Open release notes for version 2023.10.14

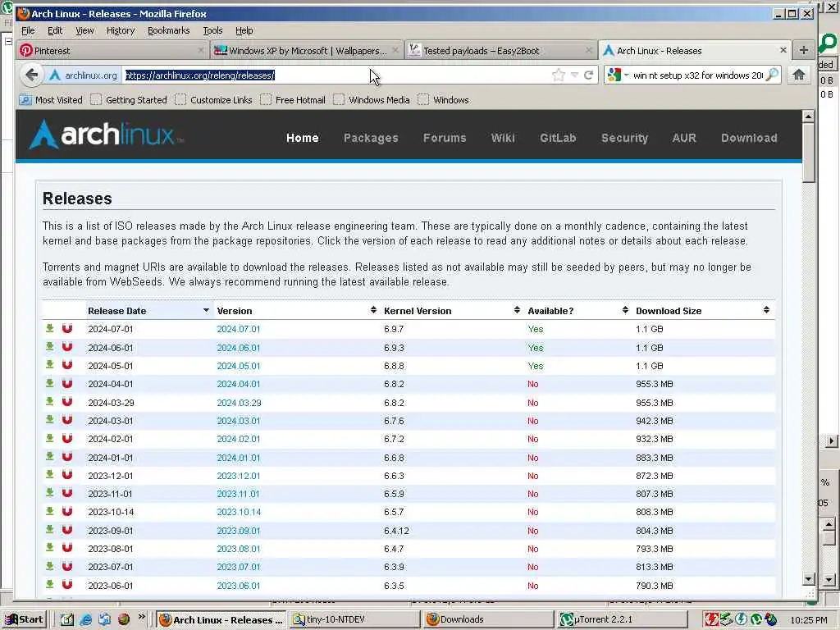pos(239,512)
